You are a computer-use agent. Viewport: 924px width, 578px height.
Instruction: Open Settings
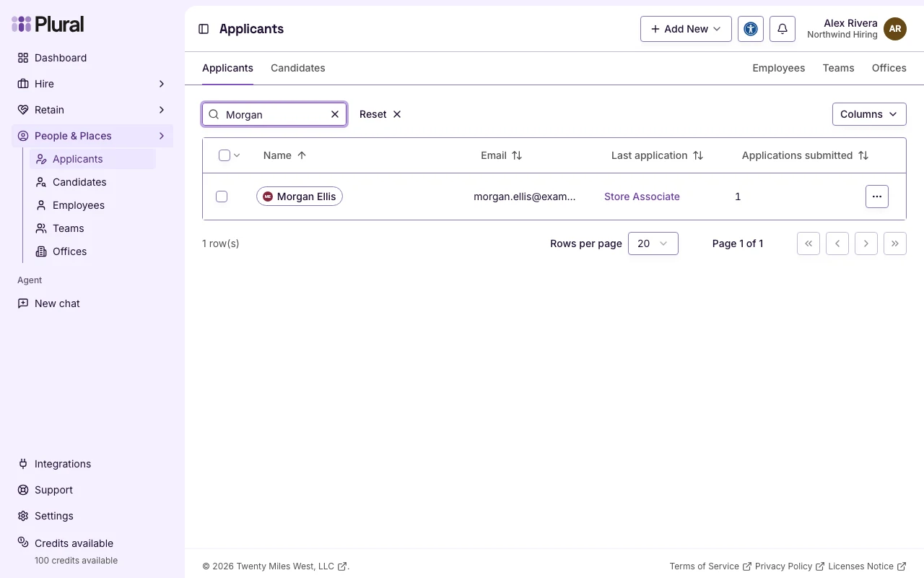pyautogui.click(x=92, y=516)
